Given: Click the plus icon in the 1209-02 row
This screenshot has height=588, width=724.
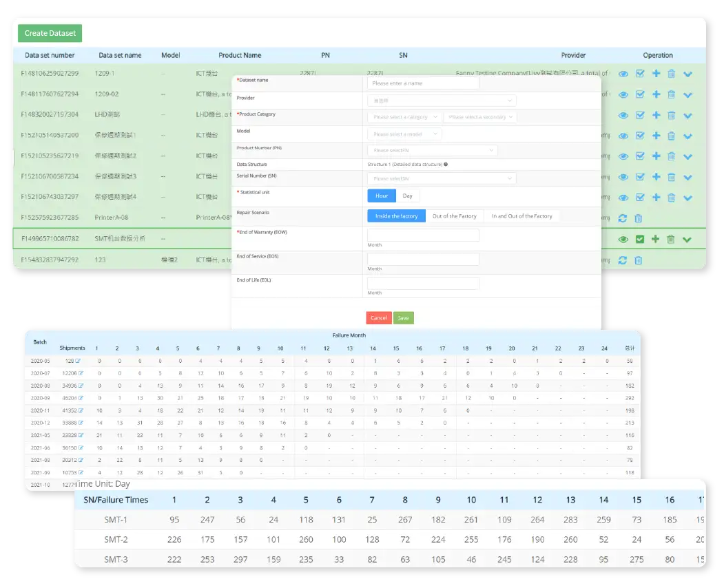Looking at the screenshot, I should pyautogui.click(x=656, y=95).
